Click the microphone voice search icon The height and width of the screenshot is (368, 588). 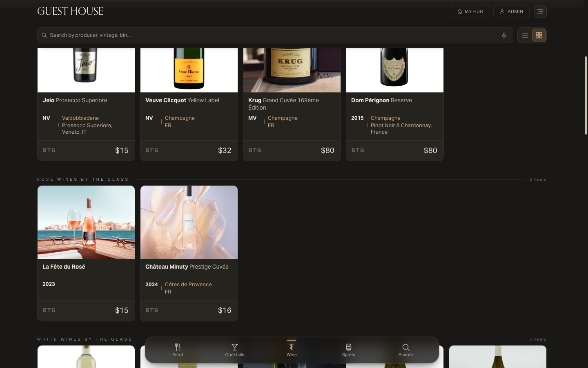[x=504, y=36]
